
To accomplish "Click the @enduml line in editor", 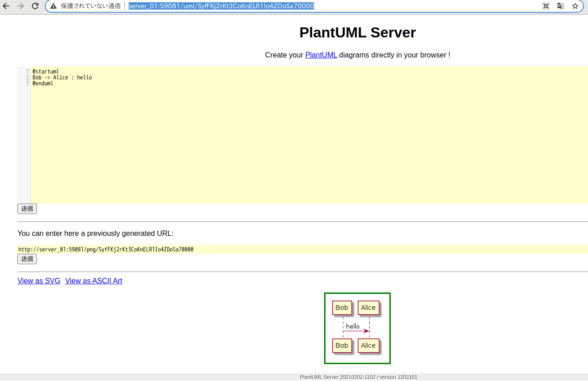I will click(43, 83).
